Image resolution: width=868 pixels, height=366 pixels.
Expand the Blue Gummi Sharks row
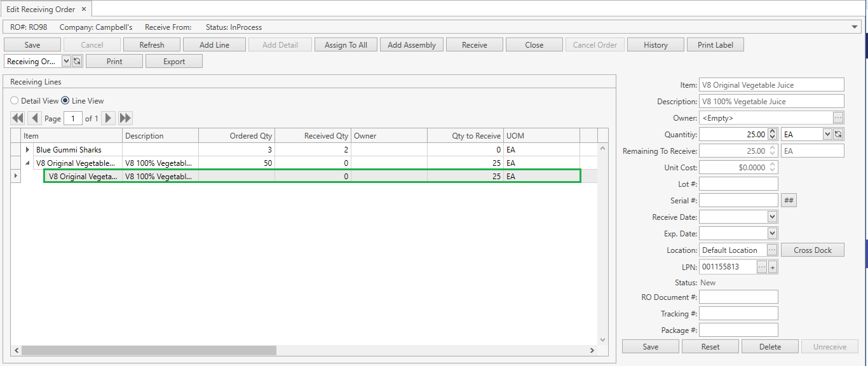[x=27, y=150]
